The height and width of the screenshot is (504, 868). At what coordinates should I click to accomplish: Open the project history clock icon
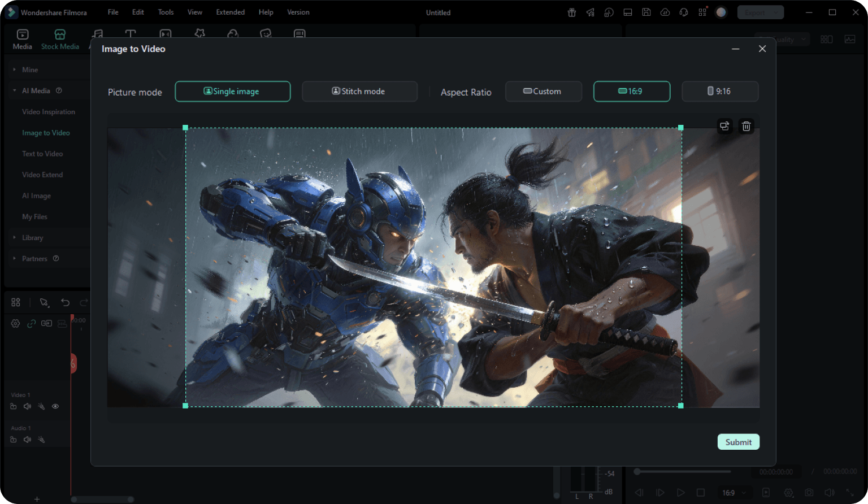(x=609, y=12)
